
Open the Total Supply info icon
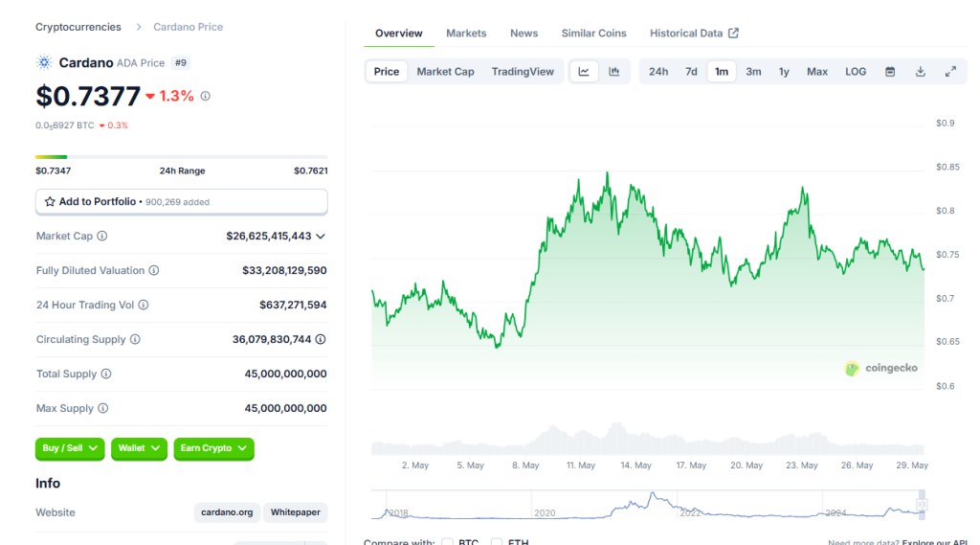pyautogui.click(x=106, y=374)
